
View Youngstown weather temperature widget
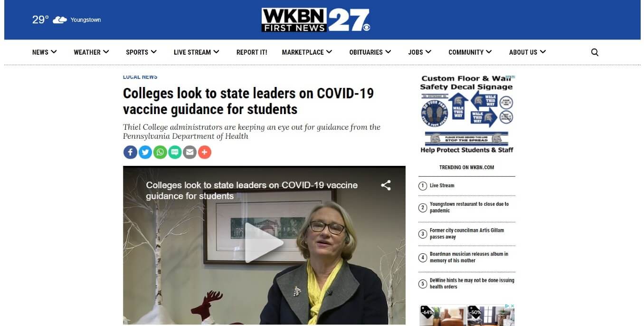click(x=66, y=20)
